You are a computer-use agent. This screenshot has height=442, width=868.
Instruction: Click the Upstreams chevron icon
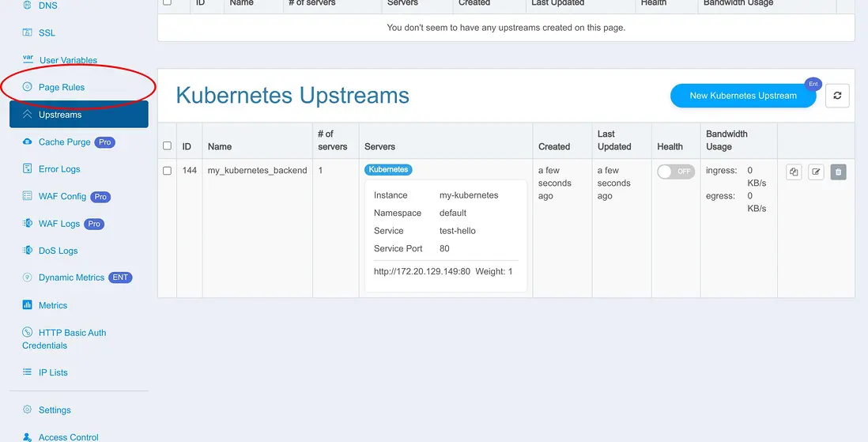click(27, 115)
